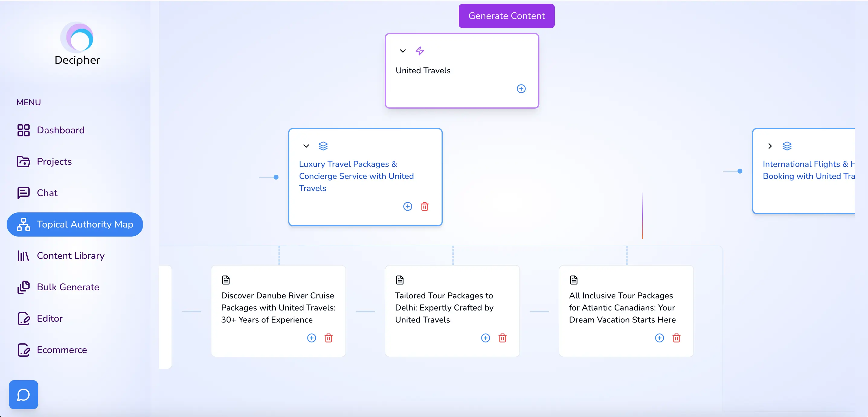The width and height of the screenshot is (868, 417).
Task: Expand the International Flights node chevron
Action: [x=770, y=146]
